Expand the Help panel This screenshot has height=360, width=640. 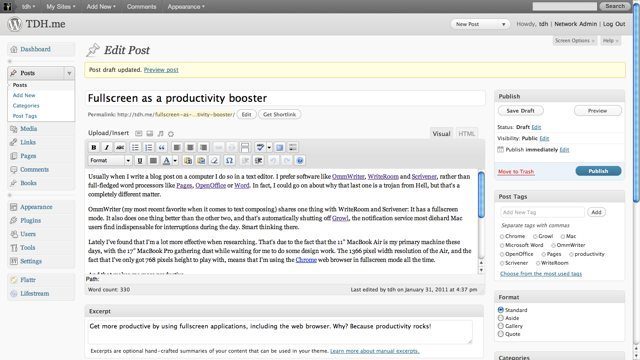[x=611, y=40]
